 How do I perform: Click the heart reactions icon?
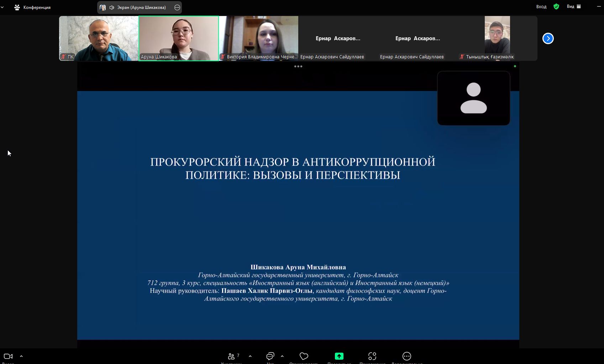(304, 356)
